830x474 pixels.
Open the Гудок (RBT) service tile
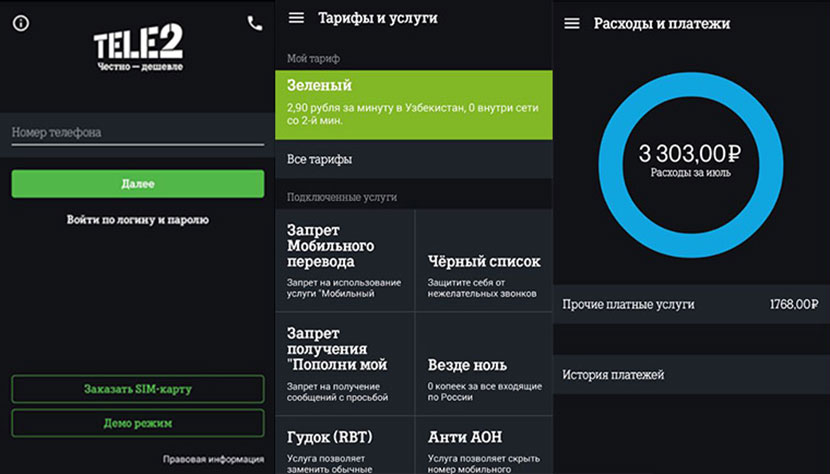[344, 445]
